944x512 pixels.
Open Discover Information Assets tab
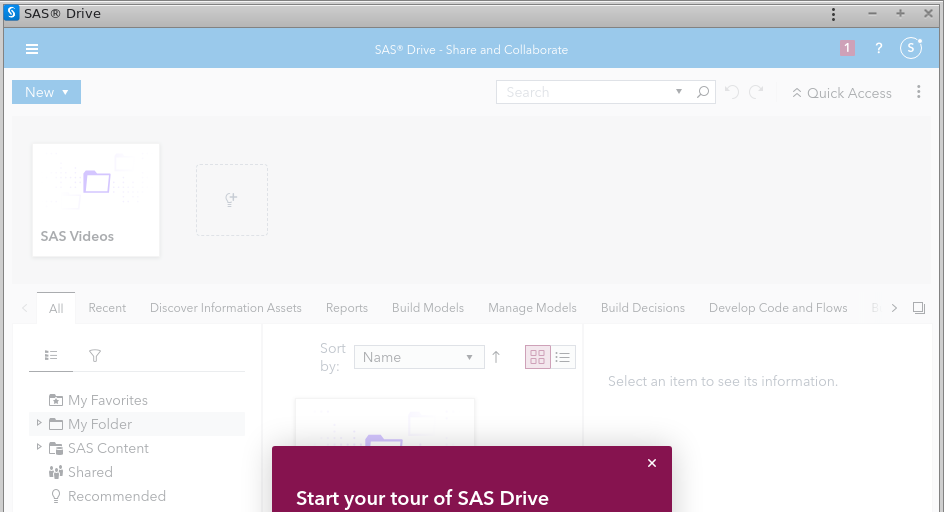226,308
